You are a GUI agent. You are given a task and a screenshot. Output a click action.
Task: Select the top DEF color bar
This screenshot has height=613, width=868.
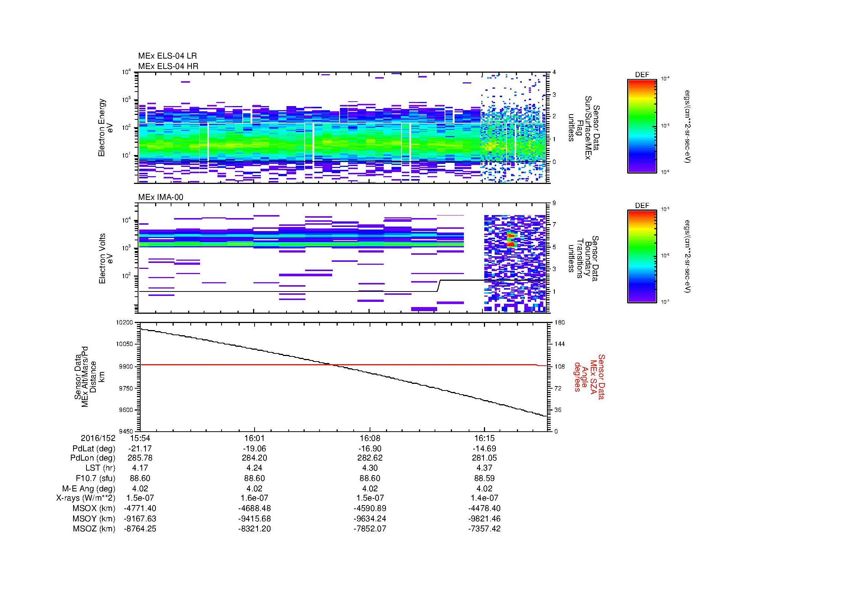[x=642, y=126]
